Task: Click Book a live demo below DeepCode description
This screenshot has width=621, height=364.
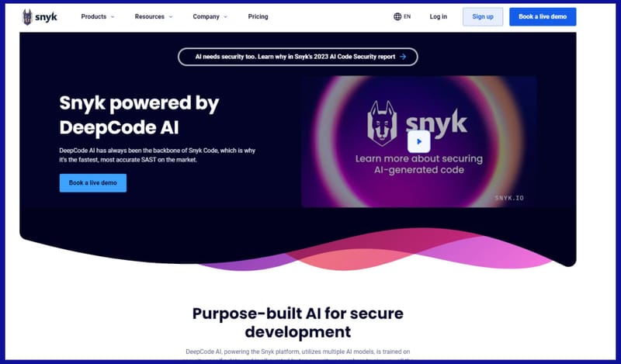Action: tap(92, 183)
